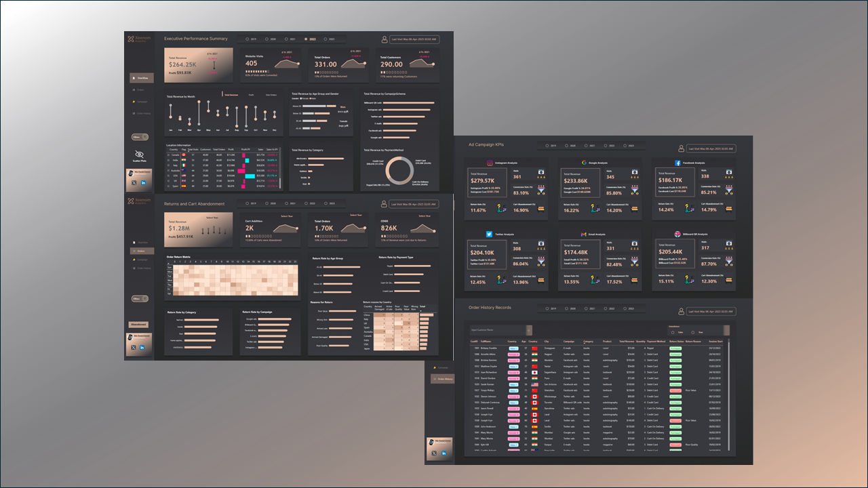Click the Profit measure toggle above monthly chart

[251, 95]
